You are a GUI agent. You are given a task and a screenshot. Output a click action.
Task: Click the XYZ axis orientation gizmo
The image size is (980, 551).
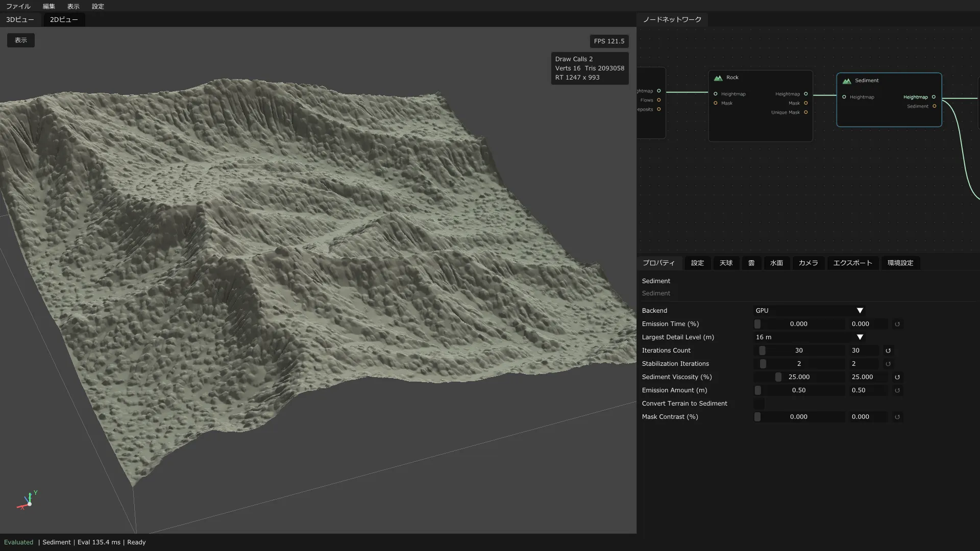point(27,500)
